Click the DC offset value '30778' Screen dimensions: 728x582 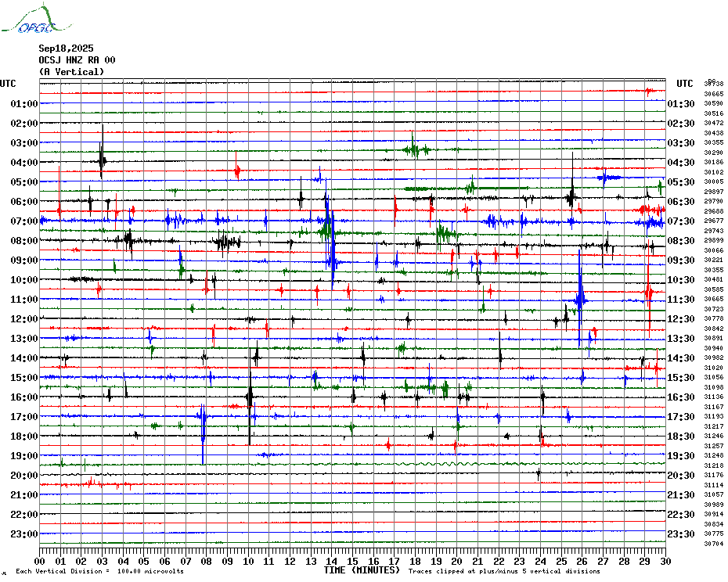[714, 319]
